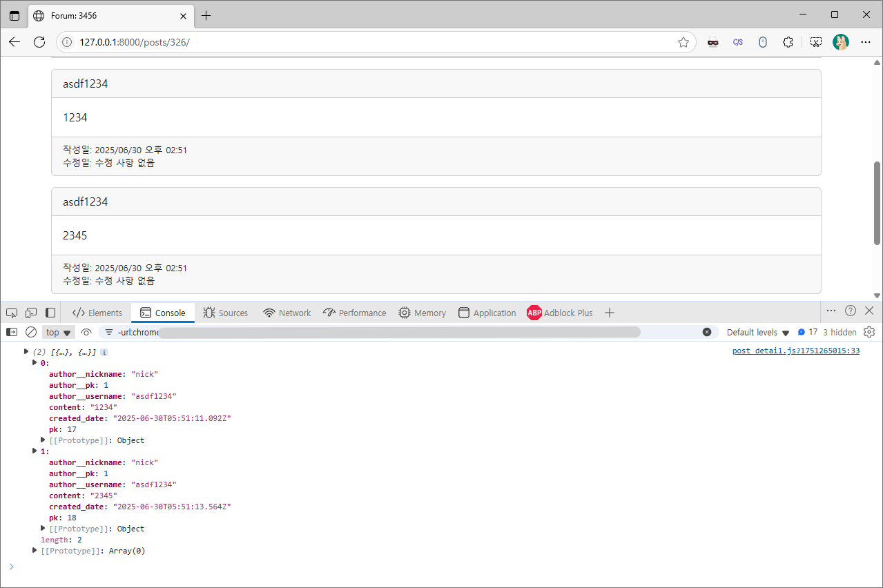
Task: Select content value "1234" in console
Action: (104, 407)
